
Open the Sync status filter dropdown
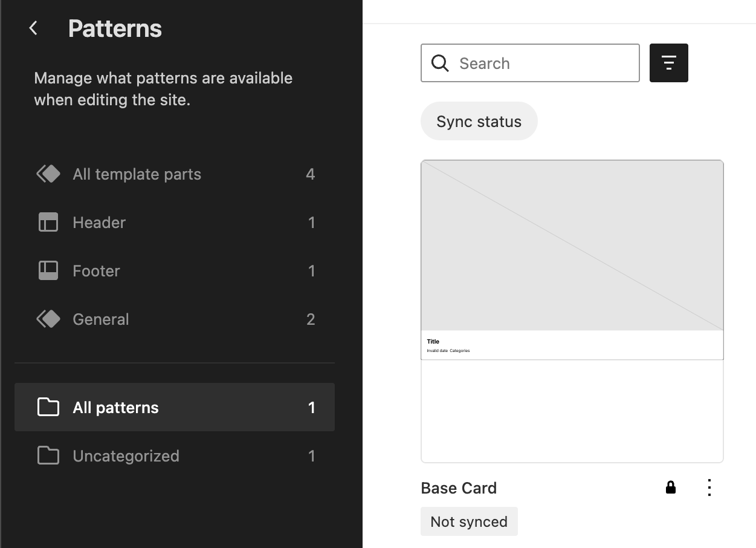click(479, 121)
